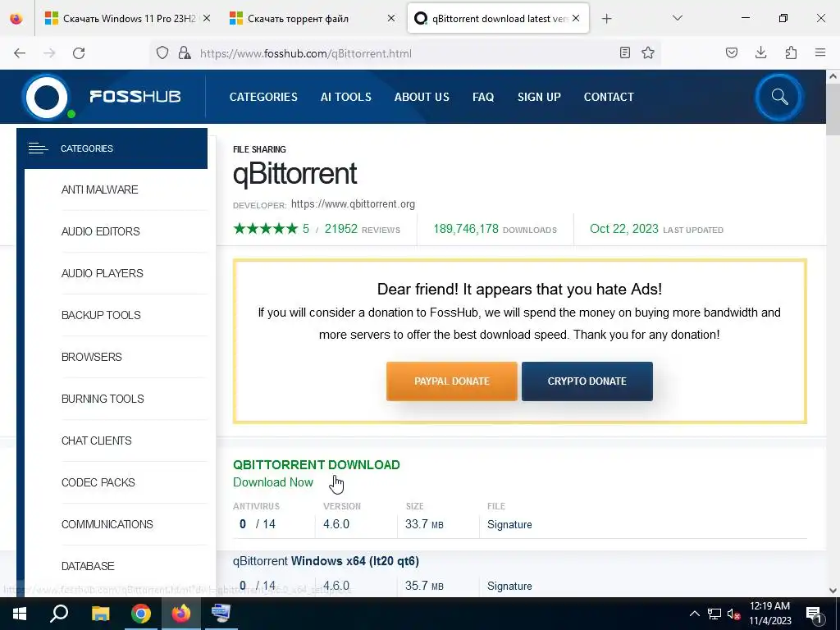Switch to 'Скачать Windows 11 Pro 23H2' tab
The height and width of the screenshot is (630, 840).
pos(129,19)
